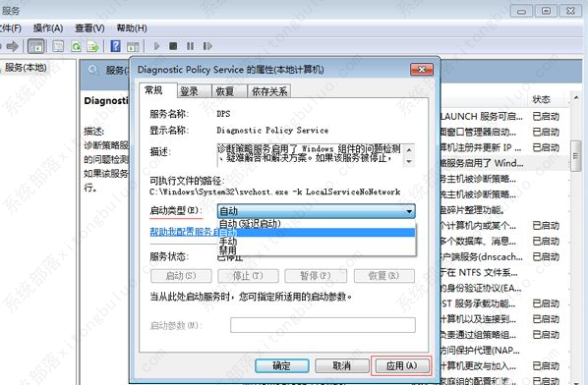Click description box scroll up arrow

point(409,150)
